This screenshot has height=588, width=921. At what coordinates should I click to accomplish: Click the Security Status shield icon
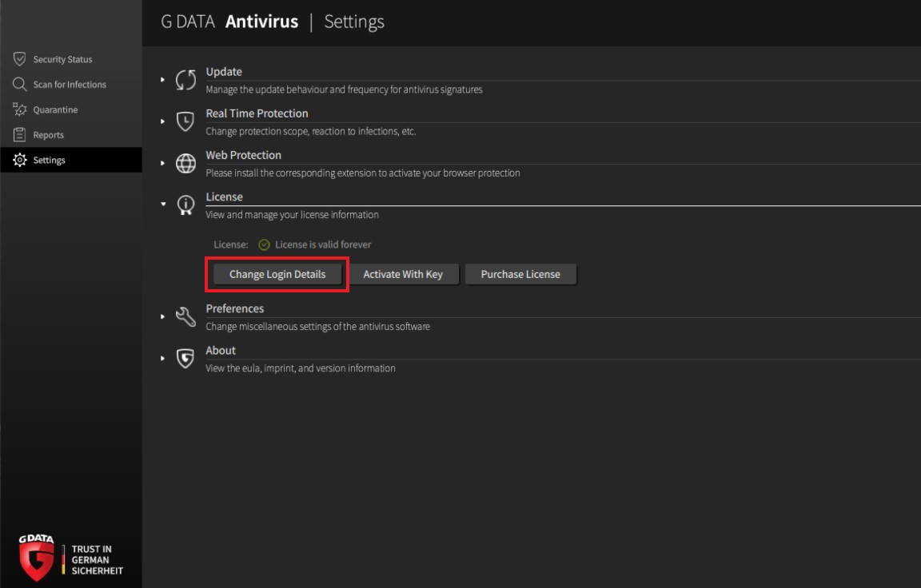pyautogui.click(x=19, y=59)
